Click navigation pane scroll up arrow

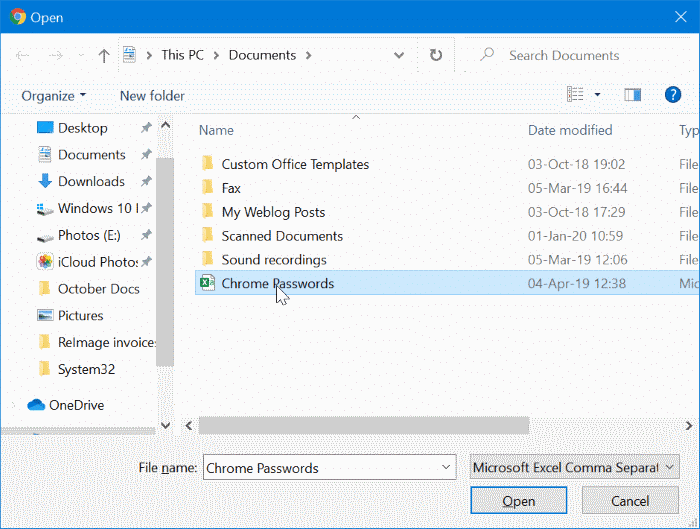[165, 125]
